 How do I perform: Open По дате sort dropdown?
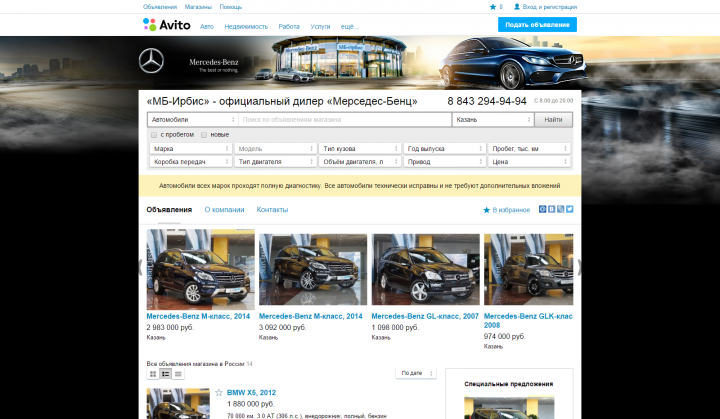[416, 373]
